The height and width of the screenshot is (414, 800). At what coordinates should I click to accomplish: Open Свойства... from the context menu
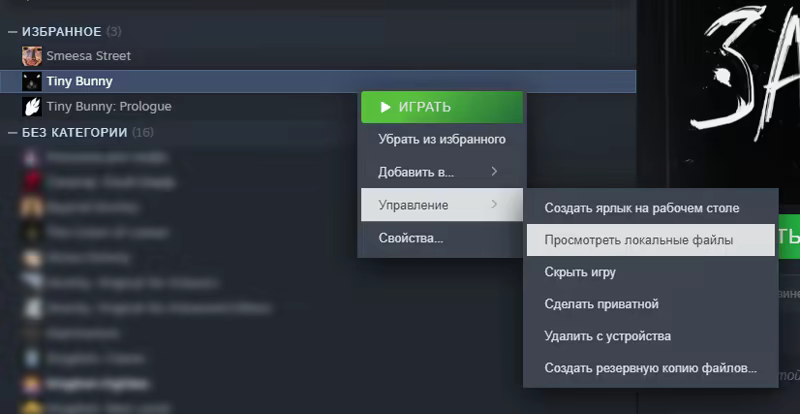coord(410,238)
